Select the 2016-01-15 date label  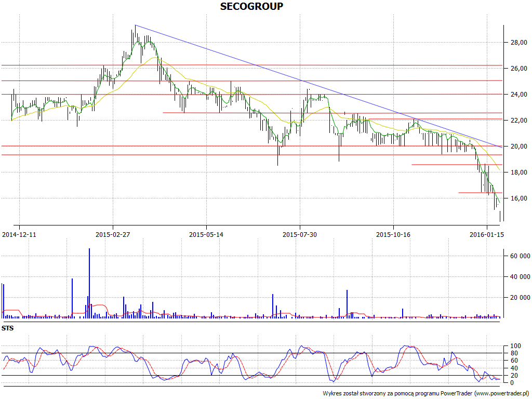[x=486, y=234]
